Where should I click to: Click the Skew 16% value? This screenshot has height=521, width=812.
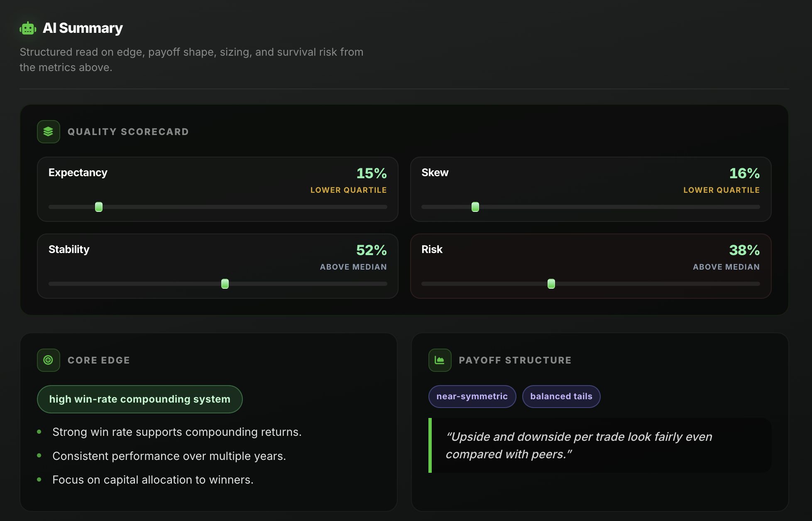[744, 173]
